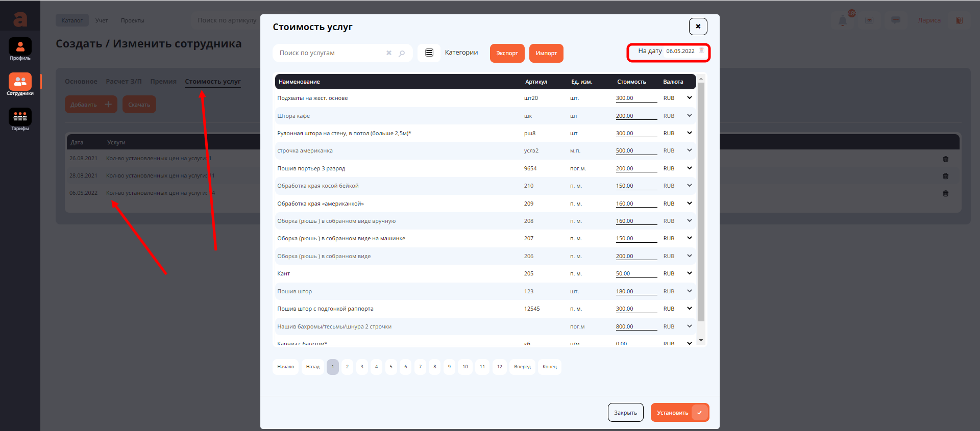Click the Поиск по услугам search field

pos(329,53)
